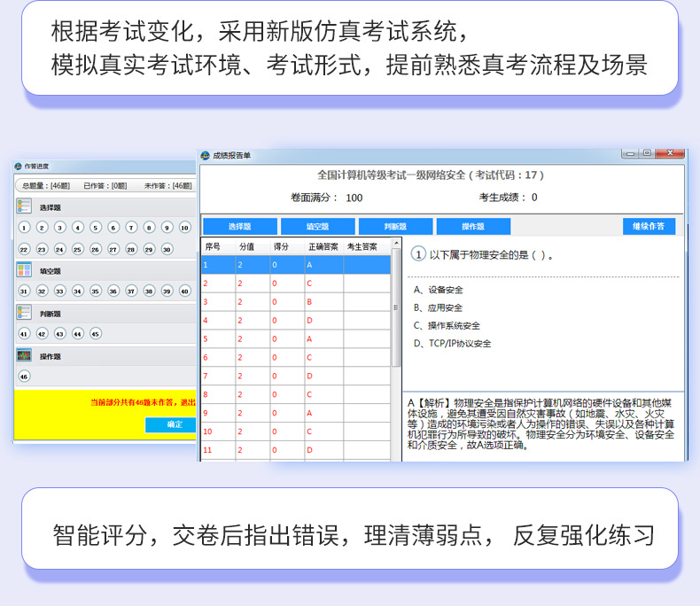The width and height of the screenshot is (700, 606).
Task: Jump to question 1 circle
Action: click(x=24, y=228)
